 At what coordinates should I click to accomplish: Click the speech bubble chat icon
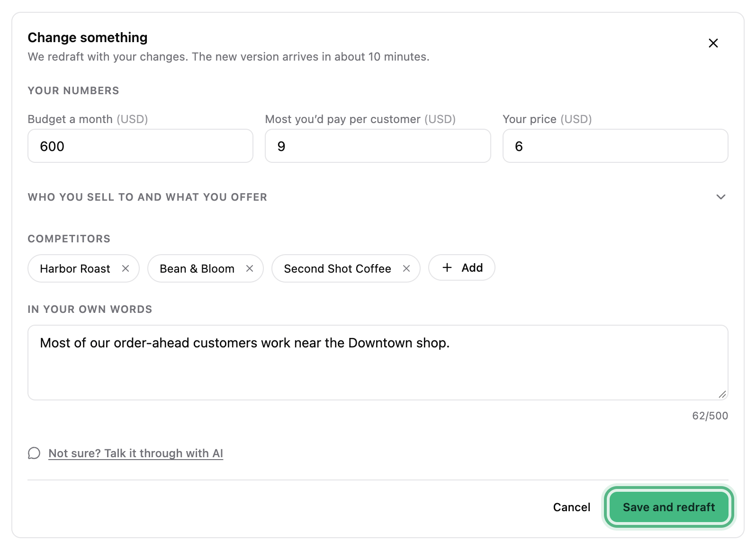(34, 453)
